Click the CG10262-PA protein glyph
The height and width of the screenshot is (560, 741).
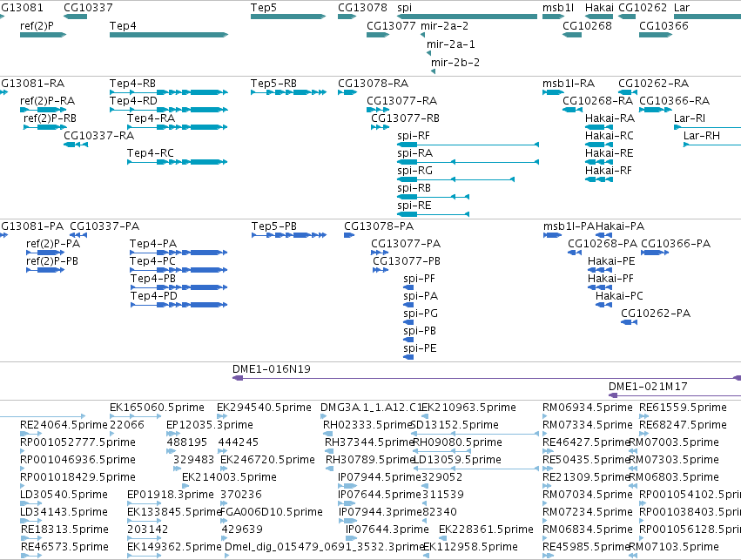click(629, 322)
